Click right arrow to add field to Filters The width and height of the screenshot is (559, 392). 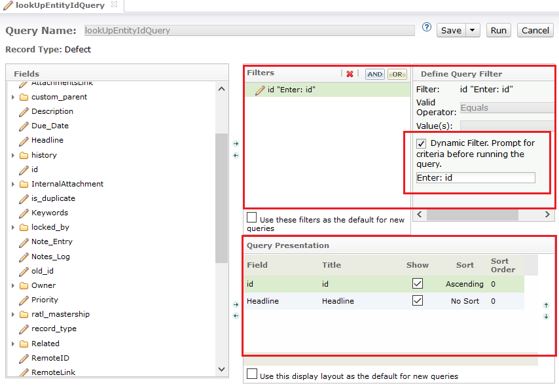point(236,143)
